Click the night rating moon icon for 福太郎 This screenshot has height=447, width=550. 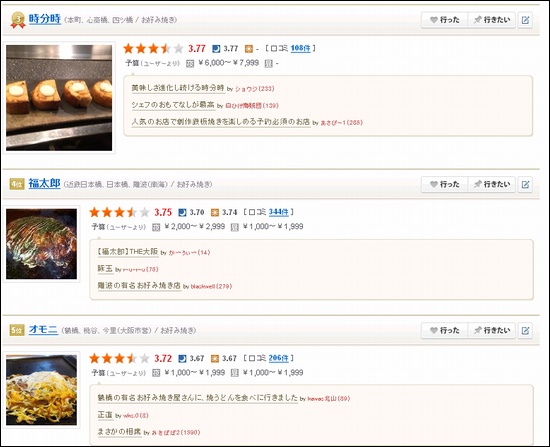[182, 212]
